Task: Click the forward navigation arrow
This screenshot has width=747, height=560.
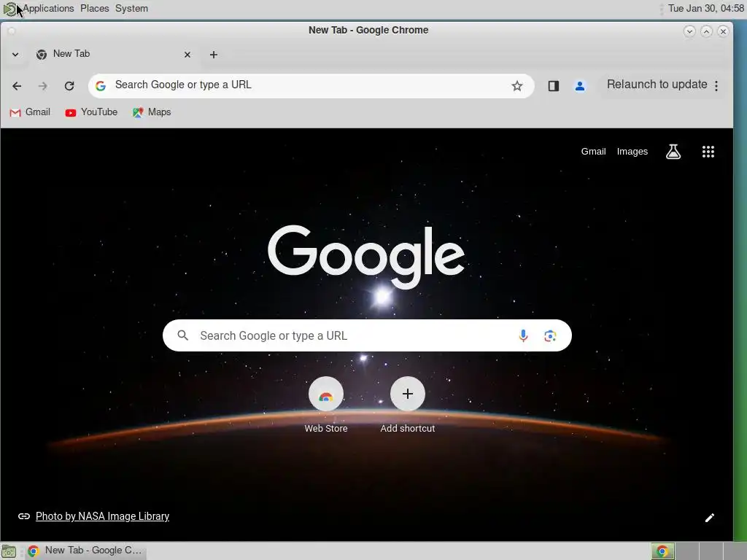Action: click(x=43, y=86)
